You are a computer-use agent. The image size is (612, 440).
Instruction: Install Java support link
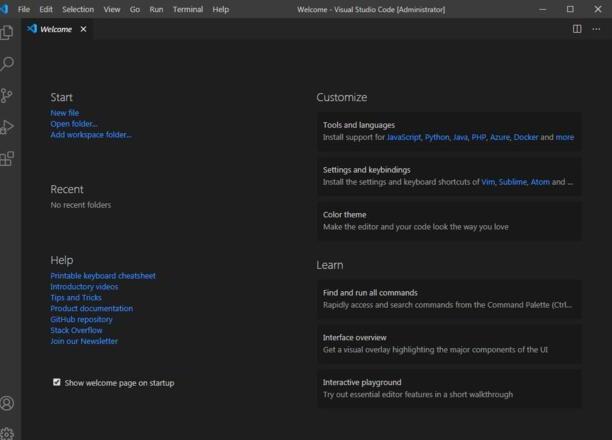(x=460, y=137)
